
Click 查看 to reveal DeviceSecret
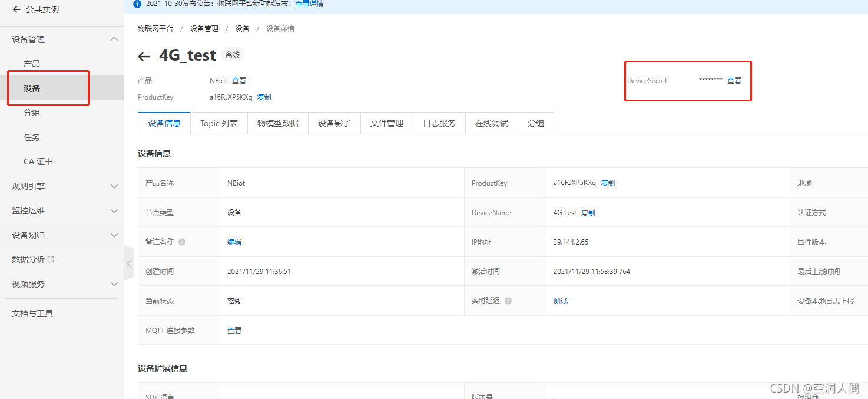coord(734,81)
